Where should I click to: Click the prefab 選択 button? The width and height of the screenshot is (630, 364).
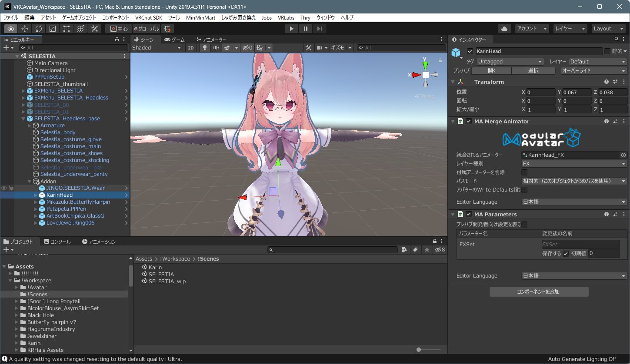533,71
